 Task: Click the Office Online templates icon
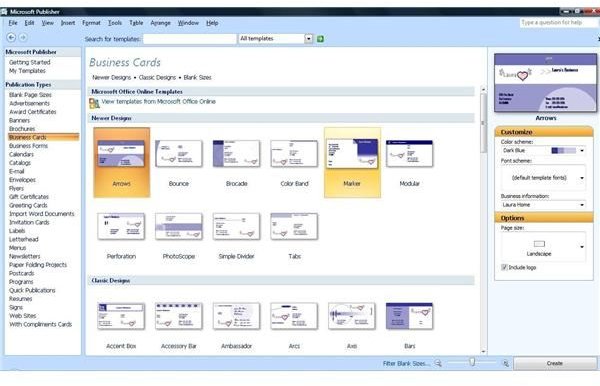click(x=94, y=103)
